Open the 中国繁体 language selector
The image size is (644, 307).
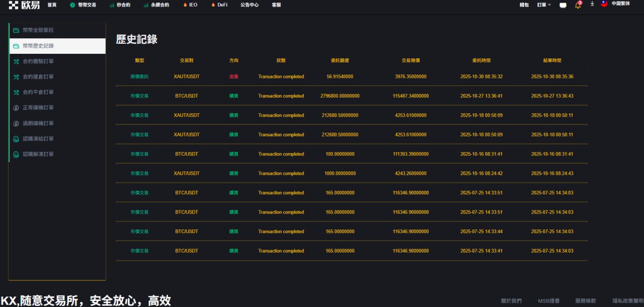[x=620, y=4]
